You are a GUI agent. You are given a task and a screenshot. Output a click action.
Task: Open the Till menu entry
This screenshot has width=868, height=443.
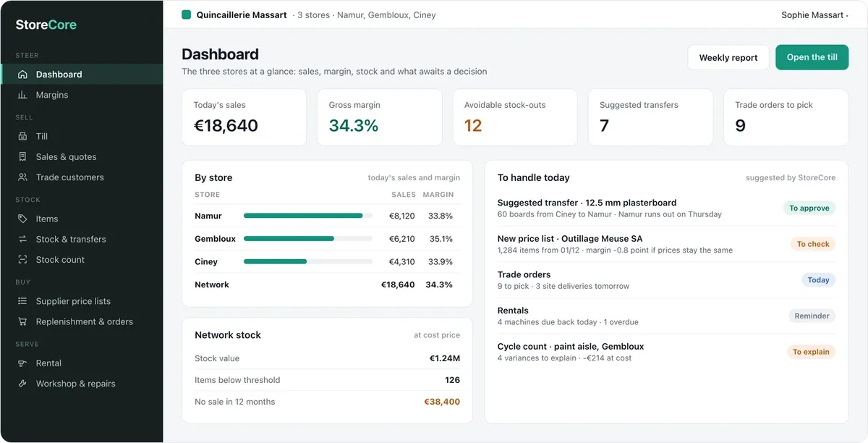pyautogui.click(x=81, y=136)
